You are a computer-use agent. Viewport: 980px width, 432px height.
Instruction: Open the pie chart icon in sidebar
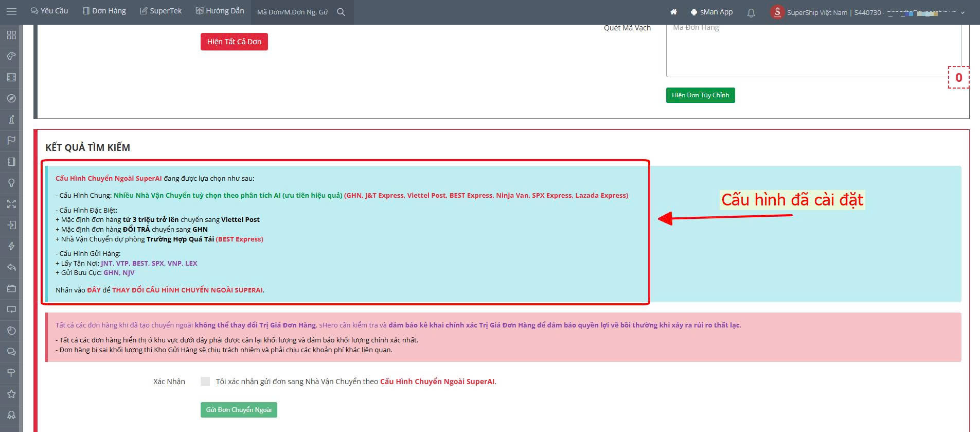(11, 331)
